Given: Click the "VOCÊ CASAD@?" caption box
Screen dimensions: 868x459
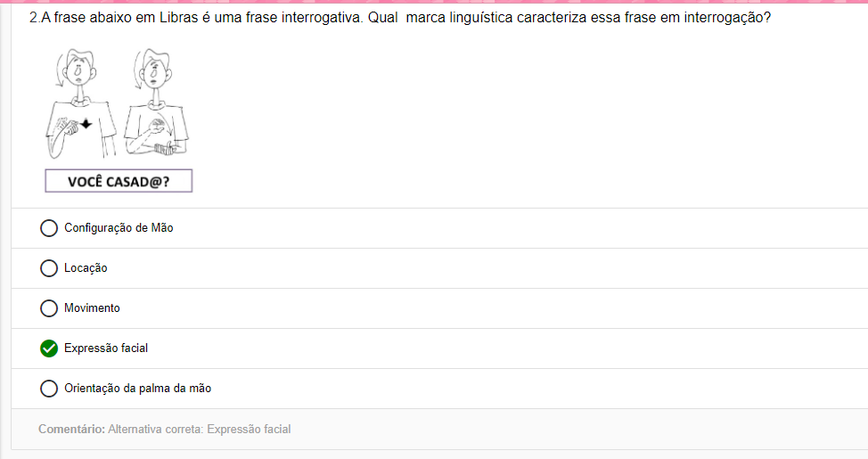Looking at the screenshot, I should pyautogui.click(x=119, y=182).
